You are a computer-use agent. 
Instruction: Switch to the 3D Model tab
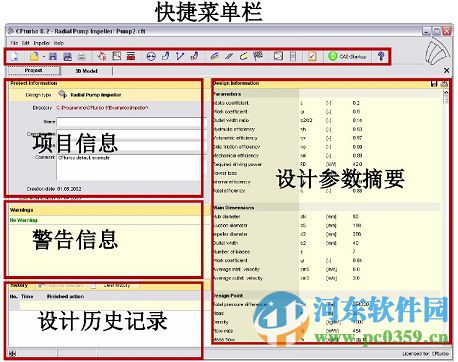pyautogui.click(x=87, y=71)
